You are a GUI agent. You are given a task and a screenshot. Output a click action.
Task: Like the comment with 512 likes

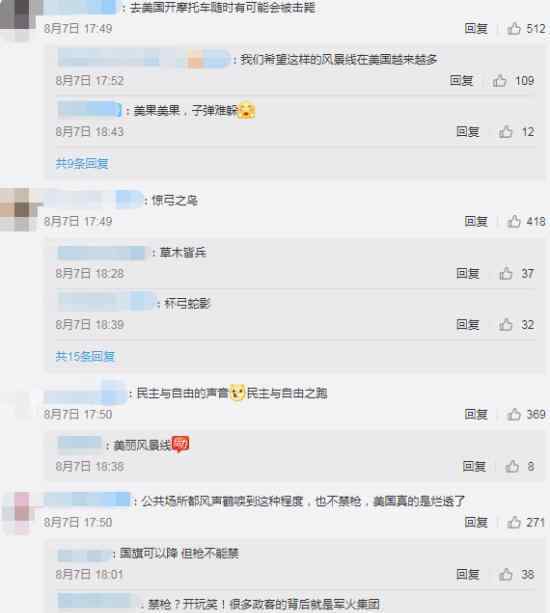coord(514,29)
